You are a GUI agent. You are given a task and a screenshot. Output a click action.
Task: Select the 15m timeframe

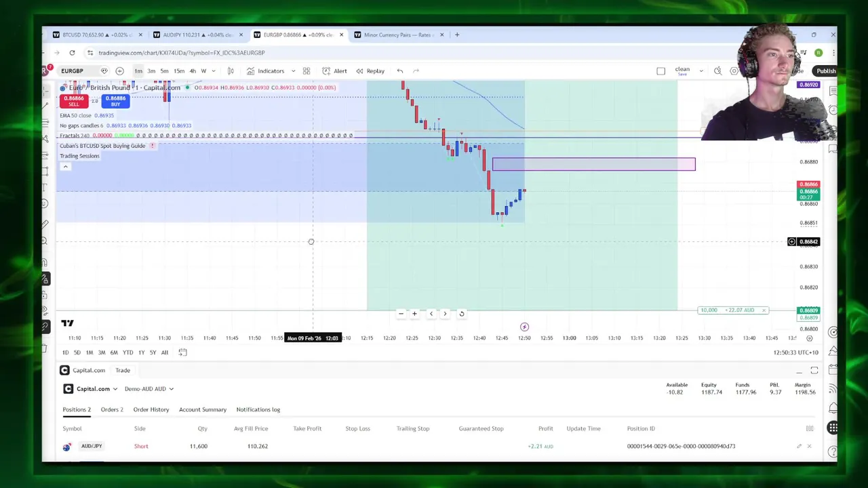[179, 70]
